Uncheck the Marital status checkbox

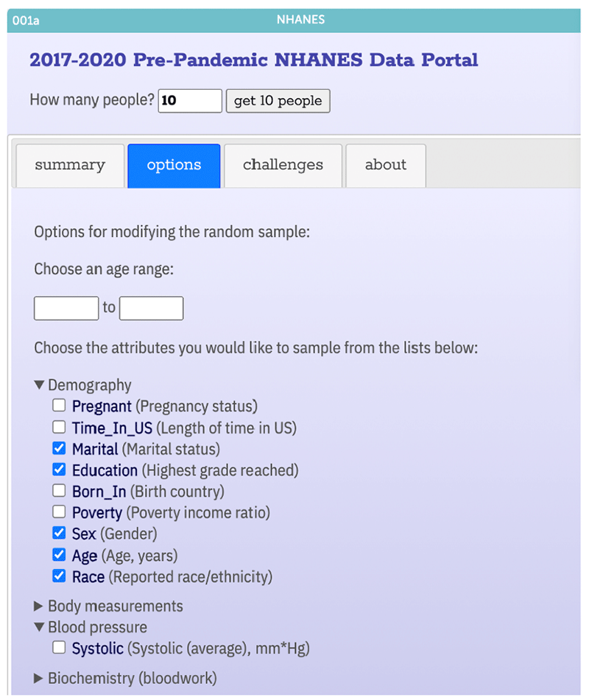(x=59, y=448)
